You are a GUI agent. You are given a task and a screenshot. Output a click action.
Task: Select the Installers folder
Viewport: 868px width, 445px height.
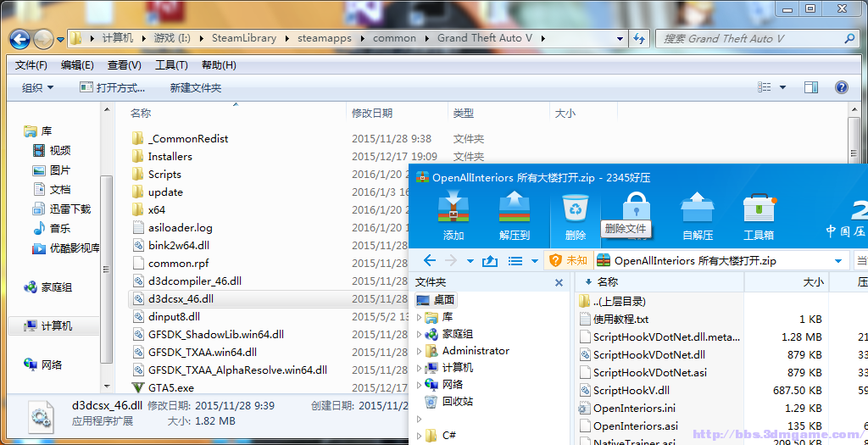163,156
